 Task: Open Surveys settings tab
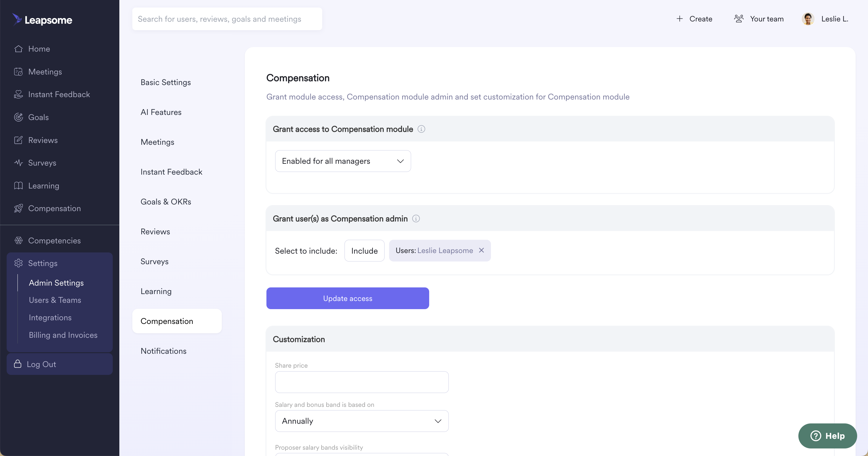154,261
